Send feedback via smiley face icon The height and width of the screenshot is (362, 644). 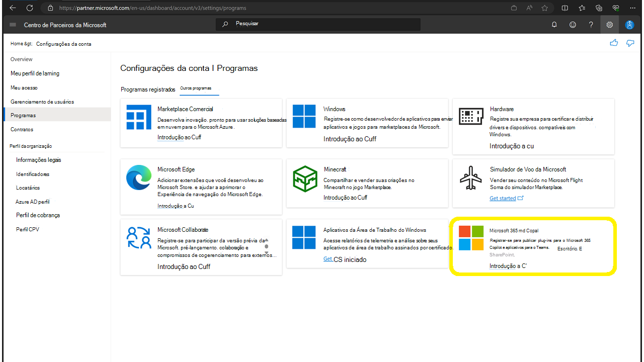coord(573,25)
